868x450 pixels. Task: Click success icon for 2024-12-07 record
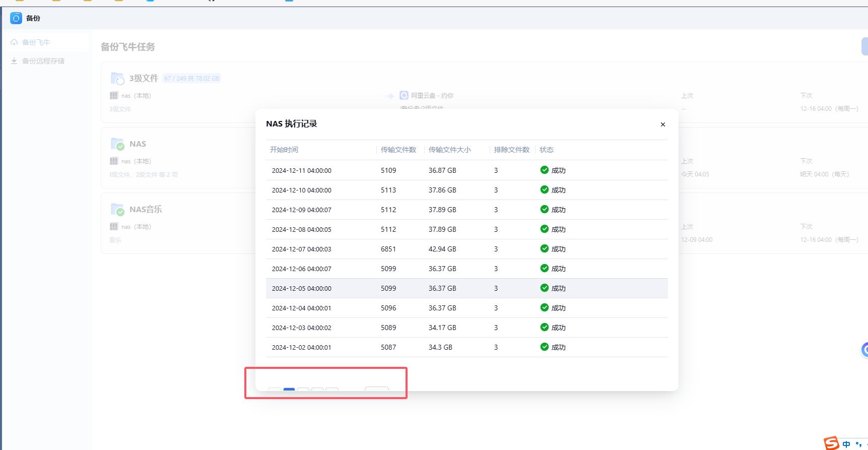click(545, 248)
